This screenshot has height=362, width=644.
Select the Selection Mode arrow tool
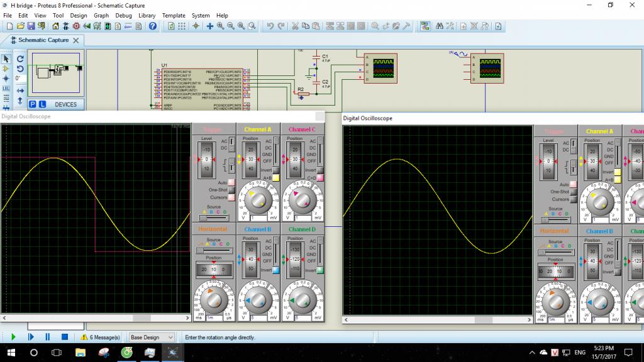coord(6,58)
